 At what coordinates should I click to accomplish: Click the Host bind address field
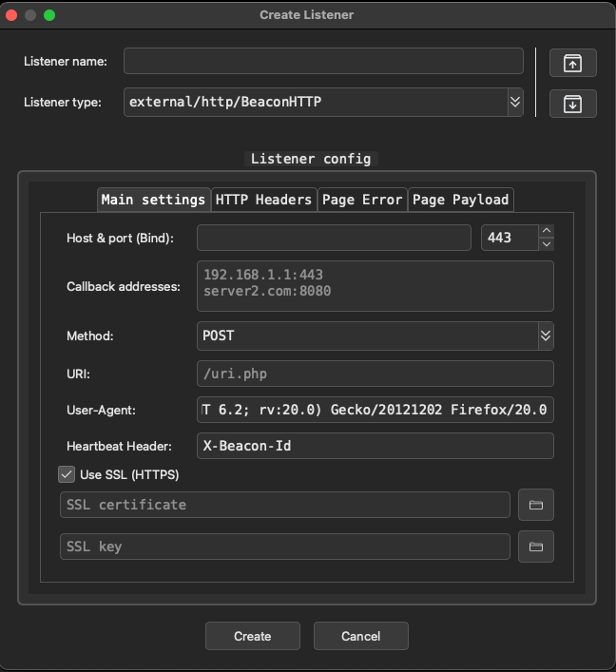coord(334,238)
